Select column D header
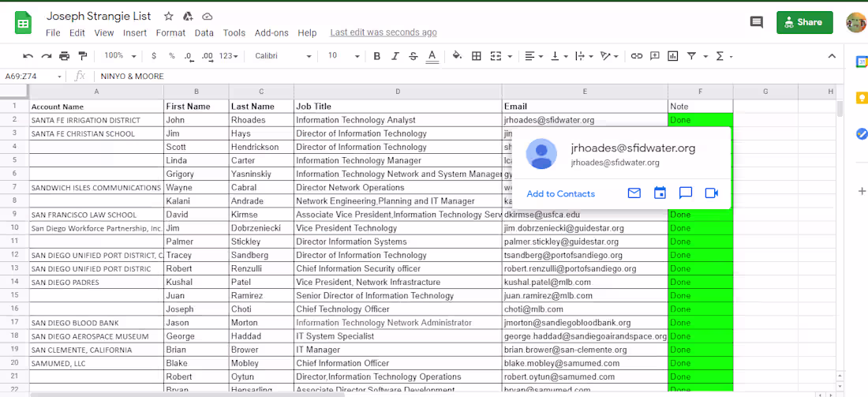Screen dimensions: 868x397 coord(398,92)
